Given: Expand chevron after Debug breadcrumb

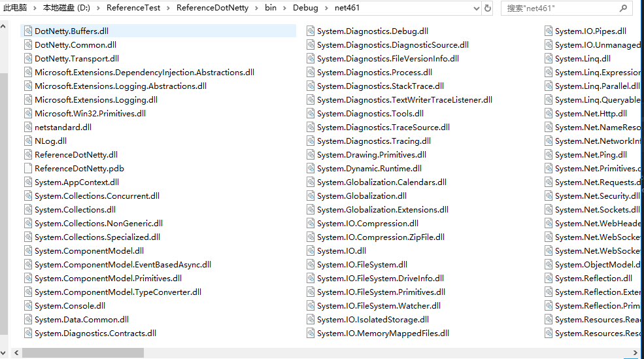Looking at the screenshot, I should click(x=326, y=8).
